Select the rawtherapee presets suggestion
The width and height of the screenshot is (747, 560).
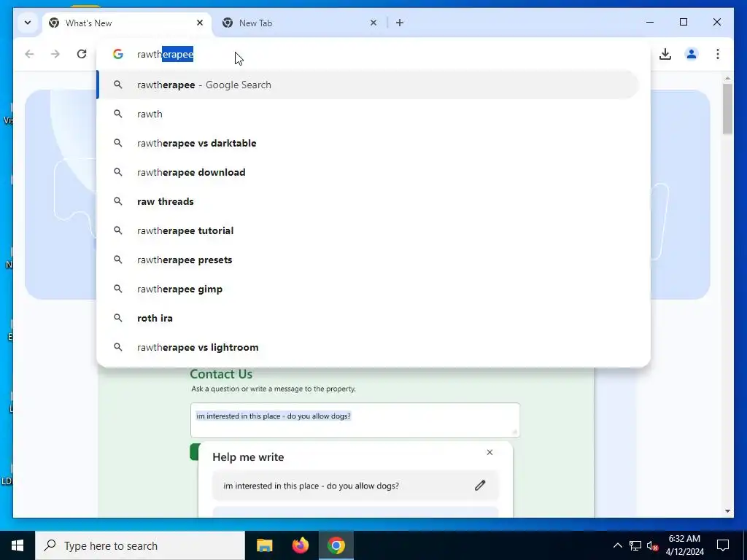coord(368,260)
